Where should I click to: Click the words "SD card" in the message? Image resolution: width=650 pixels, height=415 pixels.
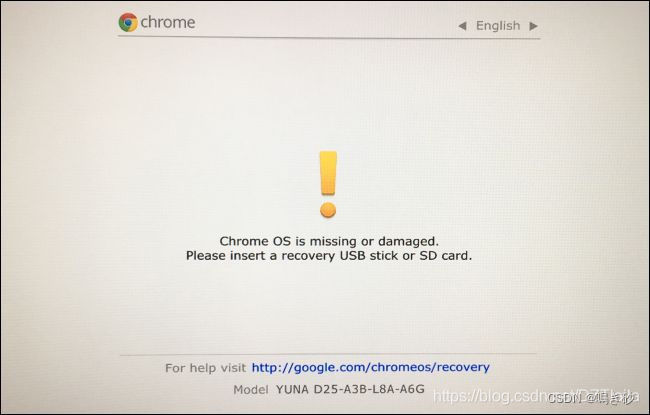point(446,256)
